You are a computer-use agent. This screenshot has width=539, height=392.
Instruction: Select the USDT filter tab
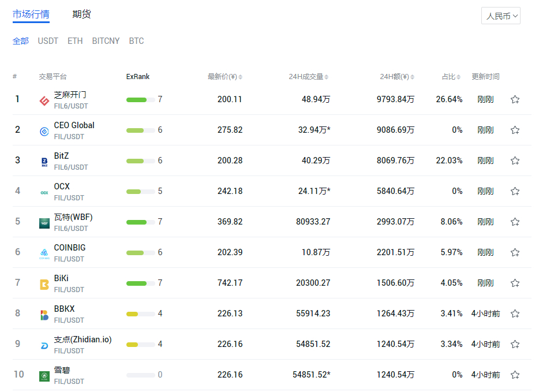tap(48, 41)
